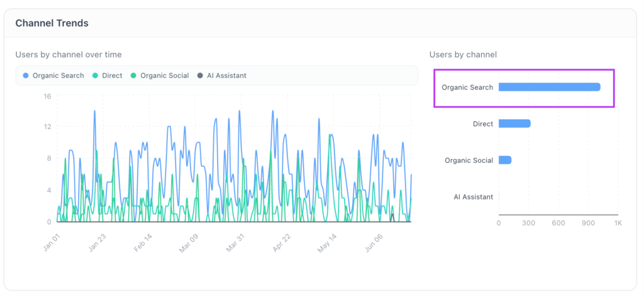Screen dimensions: 644x297
Task: Click the Jun 06 date axis label
Action: point(373,243)
